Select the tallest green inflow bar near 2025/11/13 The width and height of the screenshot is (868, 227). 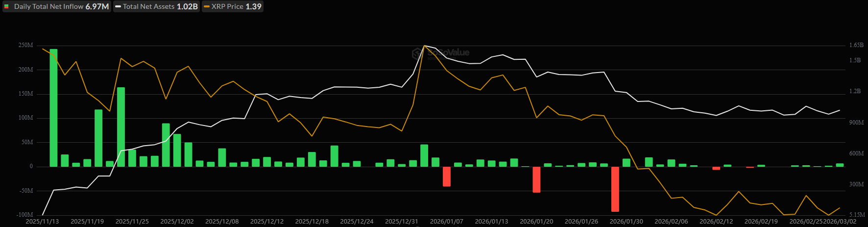(x=53, y=108)
